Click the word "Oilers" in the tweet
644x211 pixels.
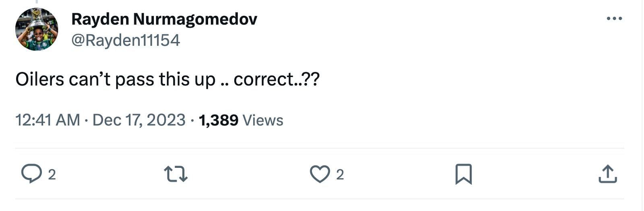click(x=39, y=79)
